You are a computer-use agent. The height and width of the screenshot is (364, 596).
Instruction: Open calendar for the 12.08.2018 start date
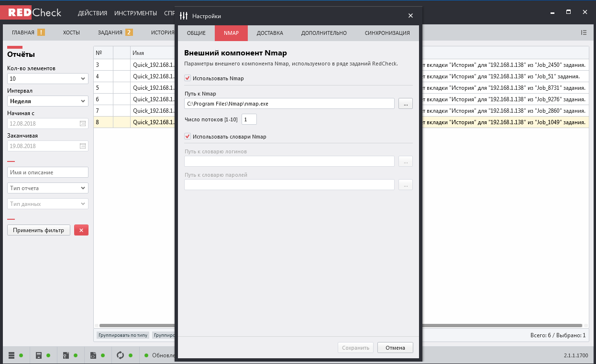(83, 124)
